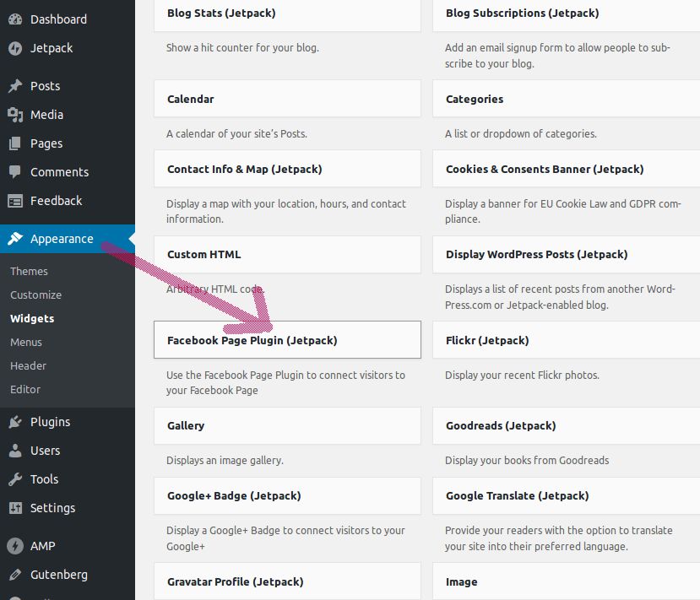Expand the Google+ Badge (Jetpack) widget
Viewport: 700px width, 600px height.
coord(287,495)
